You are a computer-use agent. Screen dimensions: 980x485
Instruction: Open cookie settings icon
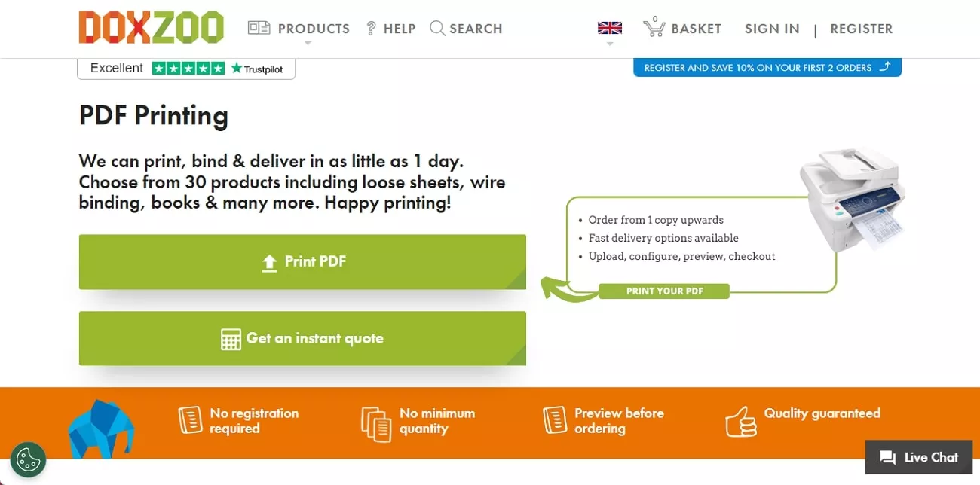29,459
